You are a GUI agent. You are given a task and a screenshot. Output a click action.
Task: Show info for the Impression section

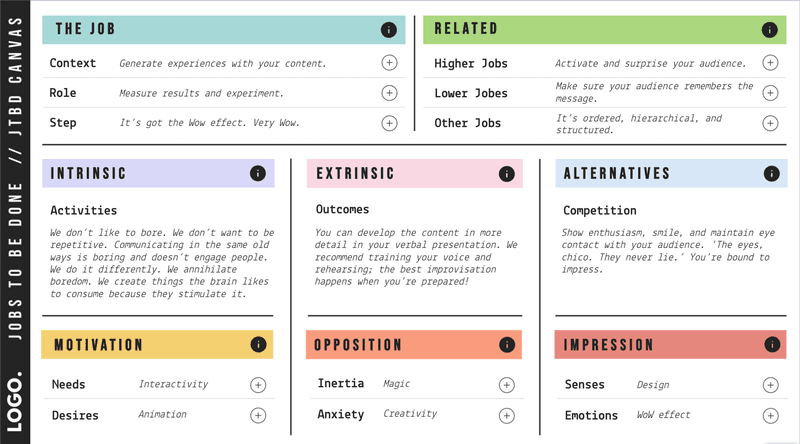point(771,345)
